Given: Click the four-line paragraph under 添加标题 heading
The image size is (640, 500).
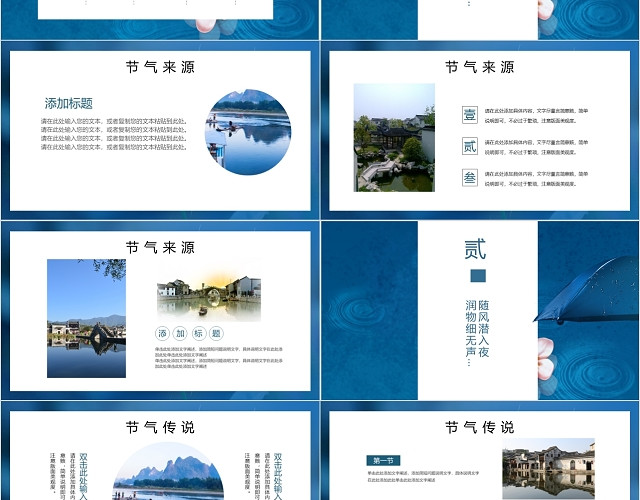Looking at the screenshot, I should click(114, 134).
